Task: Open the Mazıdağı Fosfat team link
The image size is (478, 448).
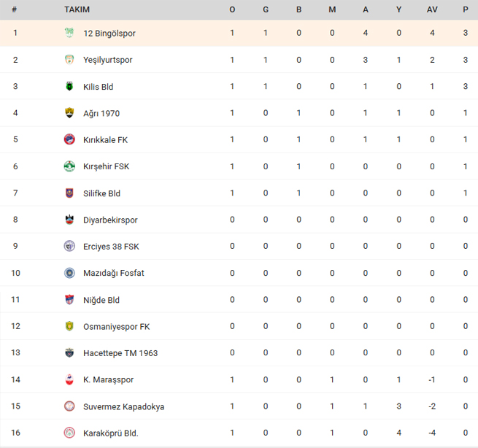Action: [113, 273]
